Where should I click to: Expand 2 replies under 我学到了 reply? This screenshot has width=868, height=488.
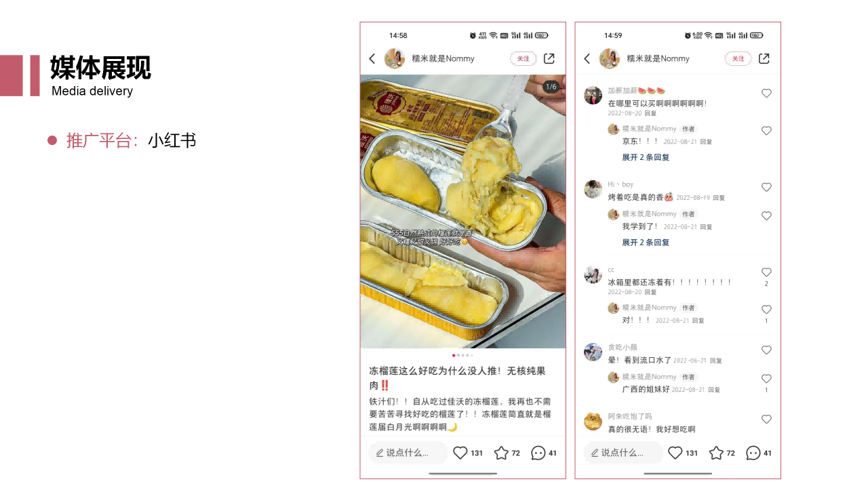[x=646, y=243]
